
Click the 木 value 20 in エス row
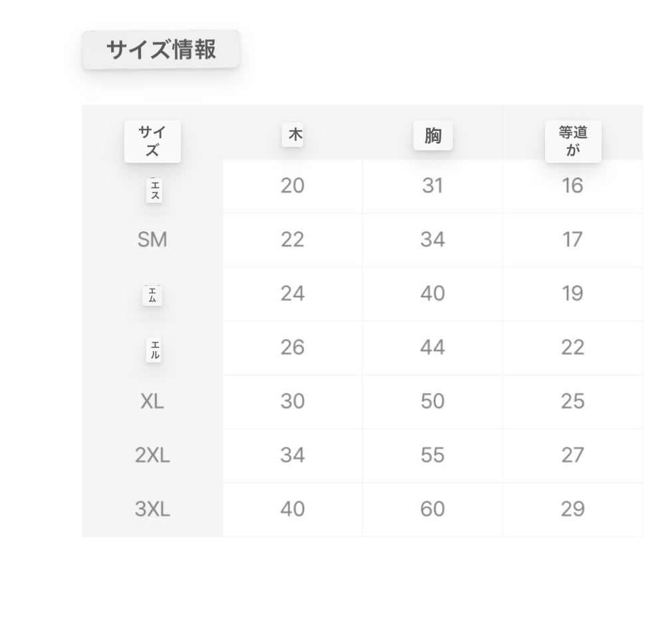point(292,186)
